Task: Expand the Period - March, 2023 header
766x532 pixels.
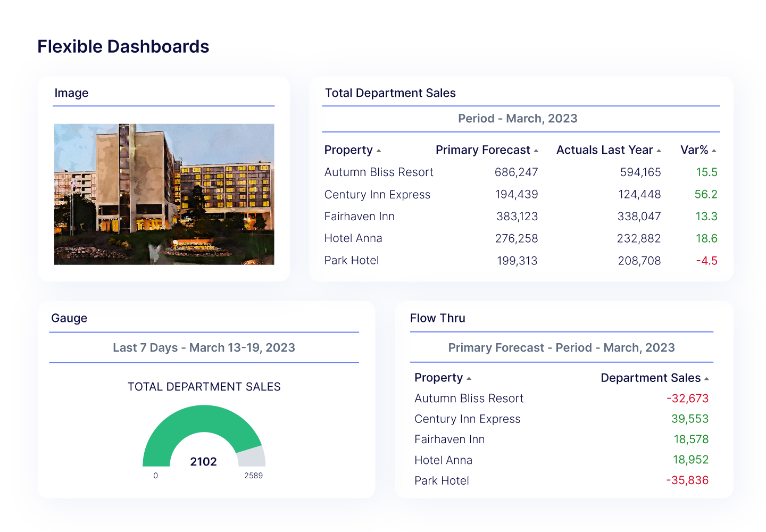Action: (518, 119)
